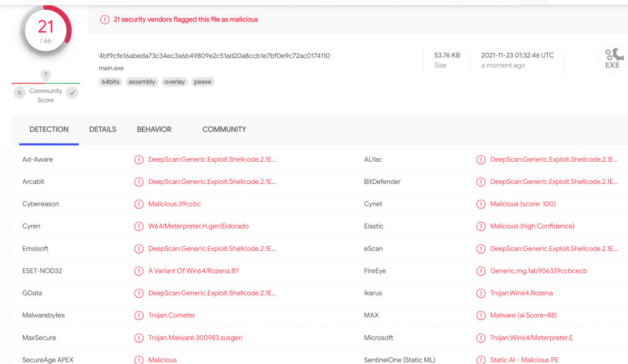This screenshot has height=364, width=628.
Task: Open the DETECTION tab
Action: 49,129
